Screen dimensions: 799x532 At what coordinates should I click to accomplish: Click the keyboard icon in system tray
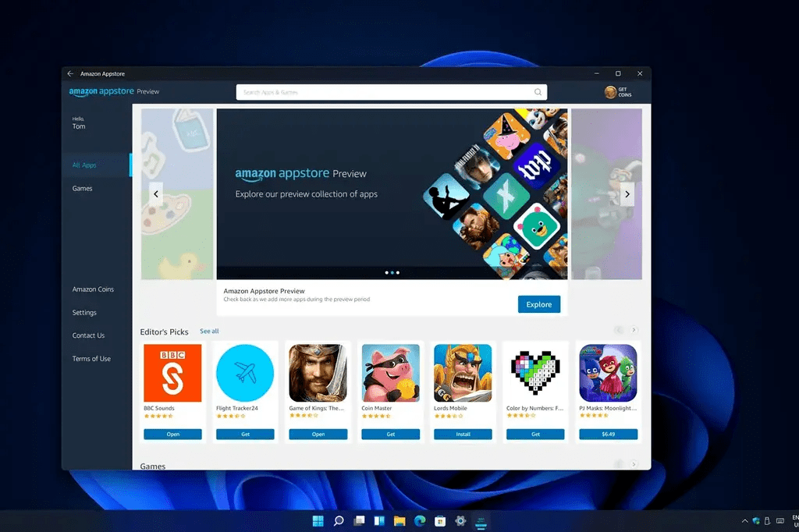780,521
